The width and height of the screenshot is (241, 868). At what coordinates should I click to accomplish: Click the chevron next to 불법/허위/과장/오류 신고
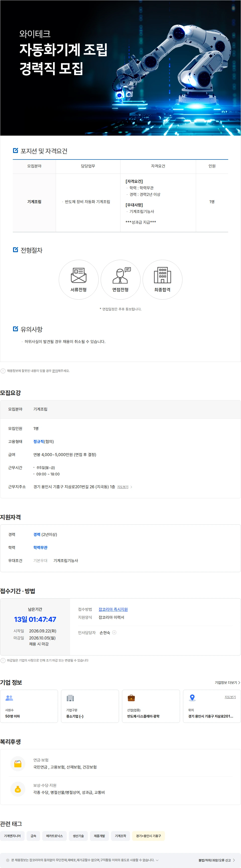click(234, 860)
